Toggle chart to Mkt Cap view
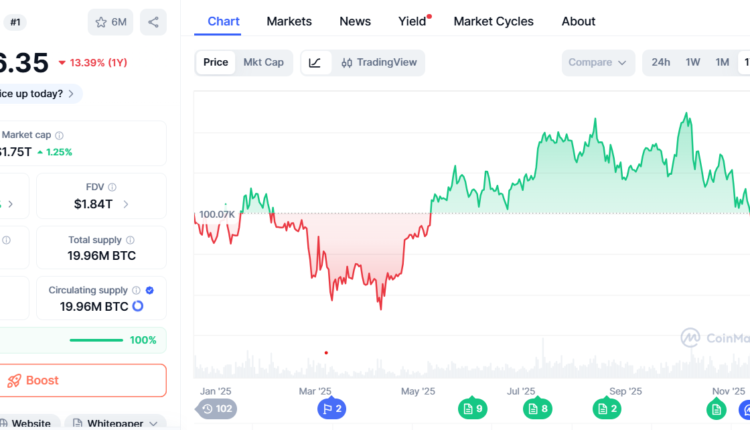750x430 pixels. [x=263, y=62]
